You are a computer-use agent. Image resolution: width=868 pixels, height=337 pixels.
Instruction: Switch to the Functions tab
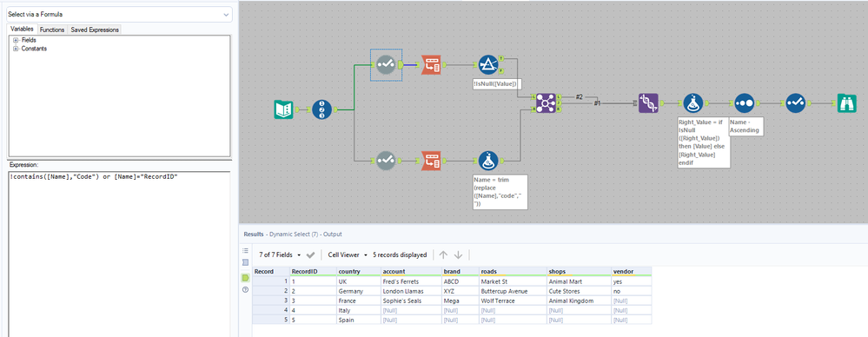click(52, 30)
